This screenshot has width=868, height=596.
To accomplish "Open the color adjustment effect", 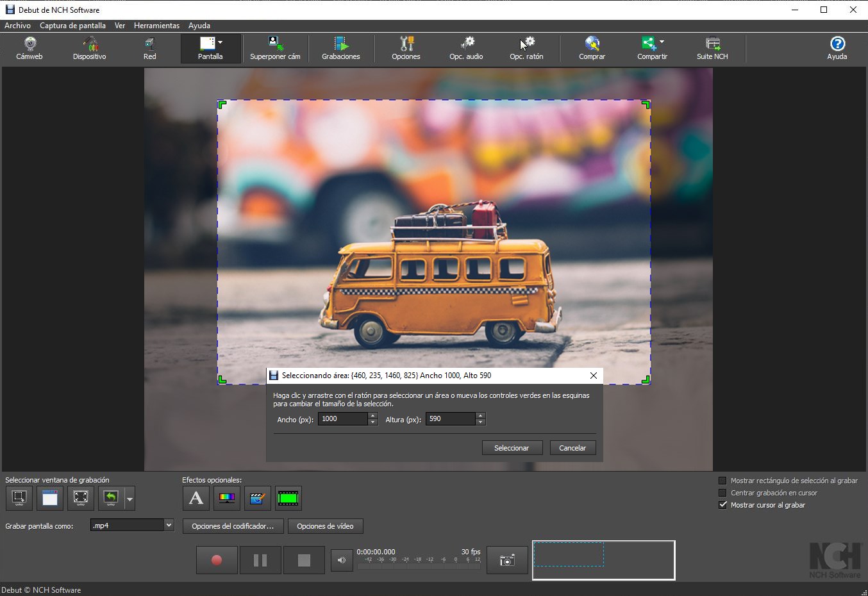I will click(x=227, y=498).
